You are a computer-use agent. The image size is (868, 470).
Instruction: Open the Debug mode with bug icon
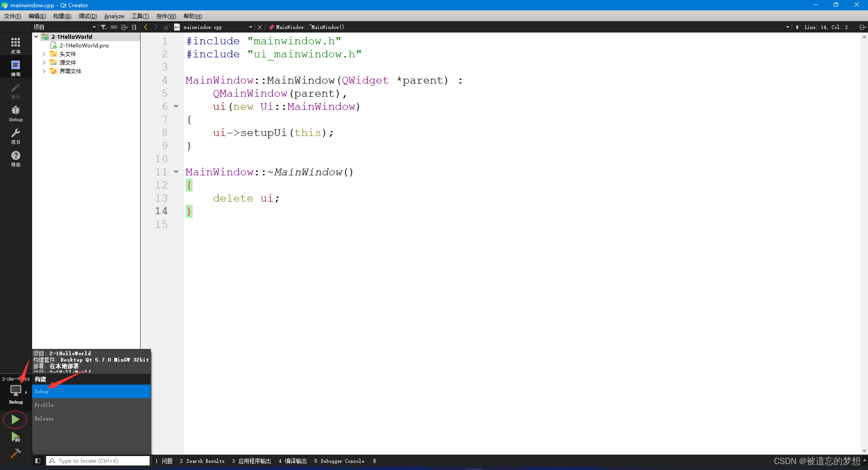tap(16, 113)
